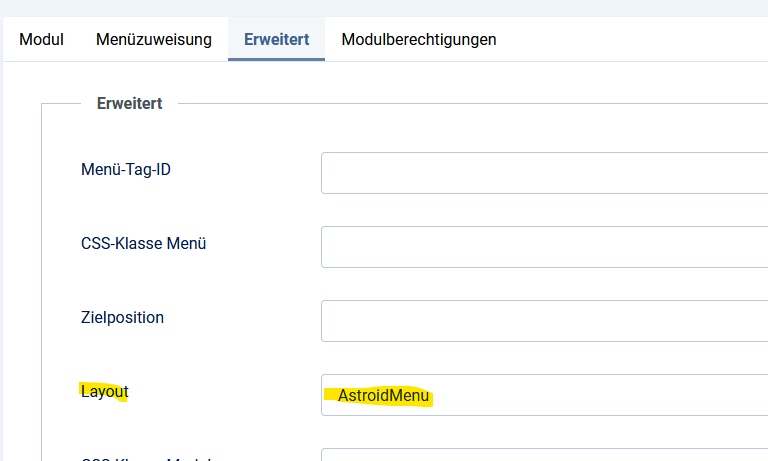
Task: Switch to the Modul tab
Action: pyautogui.click(x=41, y=40)
